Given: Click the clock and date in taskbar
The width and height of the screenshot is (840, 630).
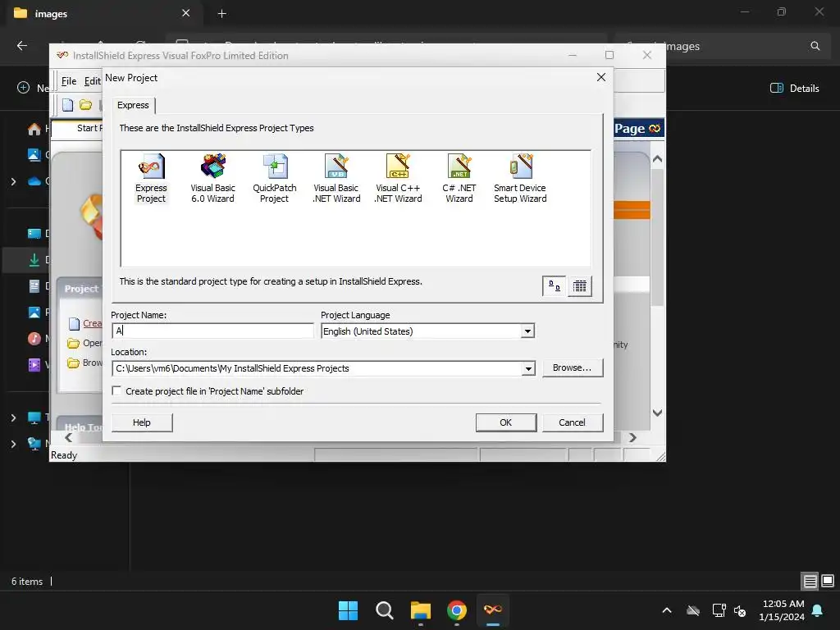Looking at the screenshot, I should [x=782, y=610].
